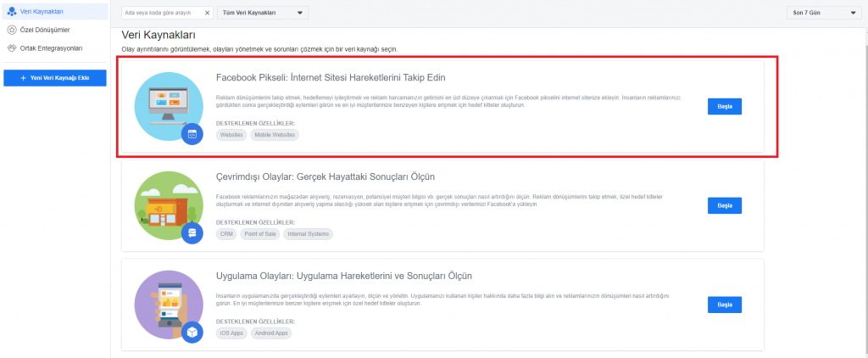Select the Mobile Websites feature tag

coord(275,135)
